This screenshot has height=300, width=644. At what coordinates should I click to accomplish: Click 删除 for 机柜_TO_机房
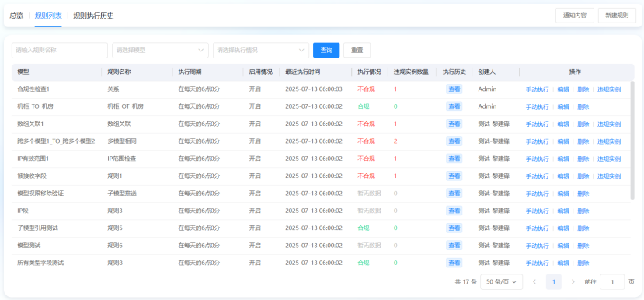pyautogui.click(x=583, y=106)
